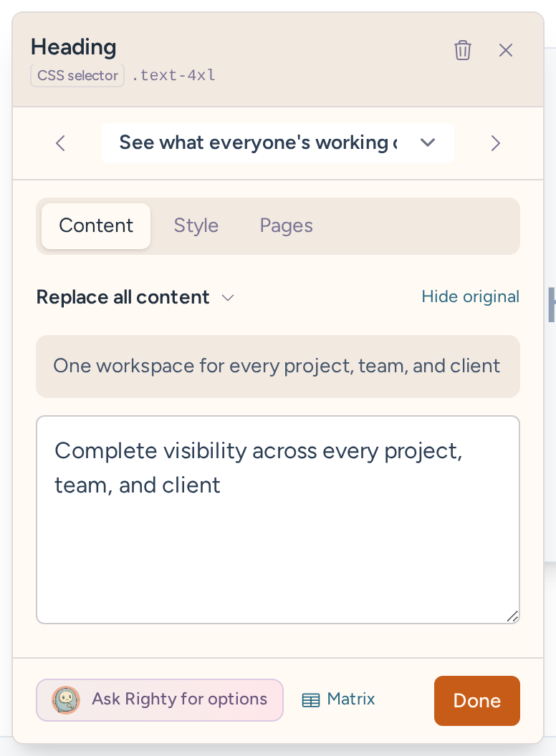Delete this Heading change with the trash icon
556x756 pixels.
[462, 49]
